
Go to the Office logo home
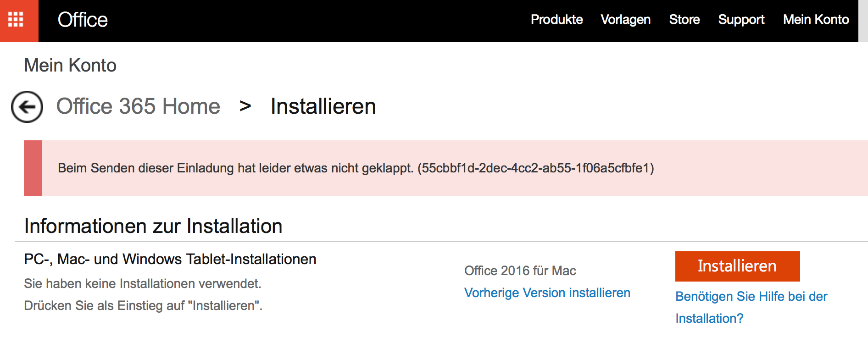click(83, 20)
